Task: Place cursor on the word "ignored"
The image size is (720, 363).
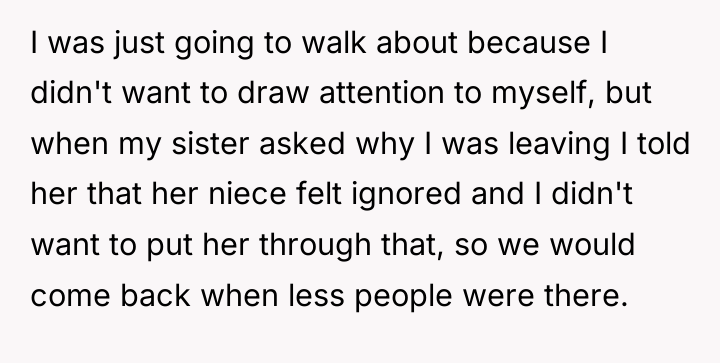Action: click(406, 195)
